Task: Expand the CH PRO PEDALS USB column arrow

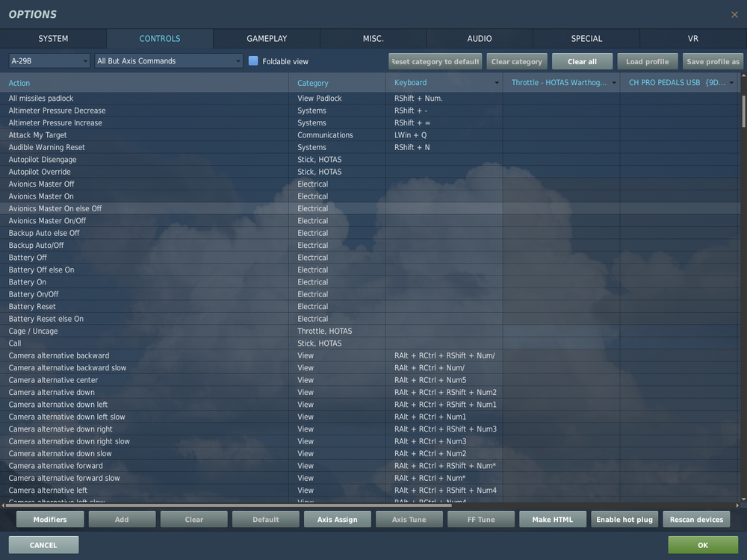Action: [x=731, y=83]
